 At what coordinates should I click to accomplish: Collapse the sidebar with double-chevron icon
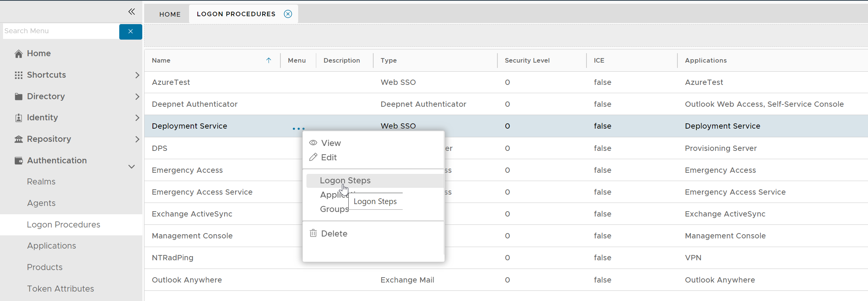click(x=131, y=12)
